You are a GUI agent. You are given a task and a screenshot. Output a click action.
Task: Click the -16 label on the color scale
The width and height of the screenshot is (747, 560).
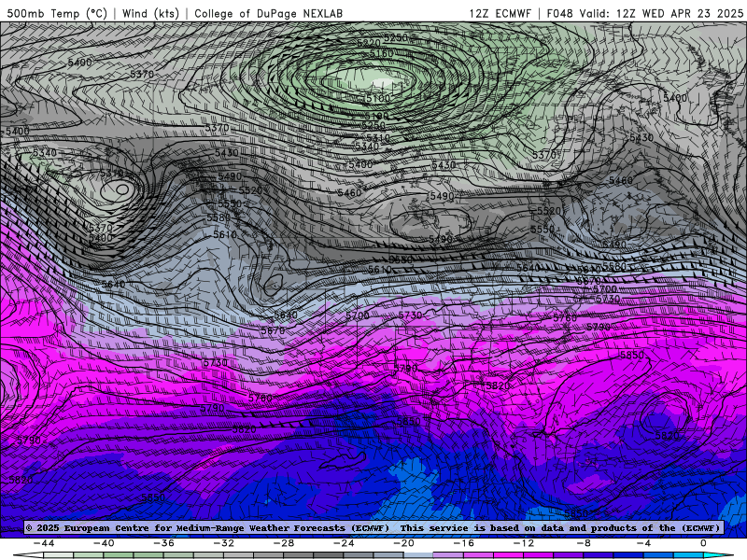coord(464,543)
